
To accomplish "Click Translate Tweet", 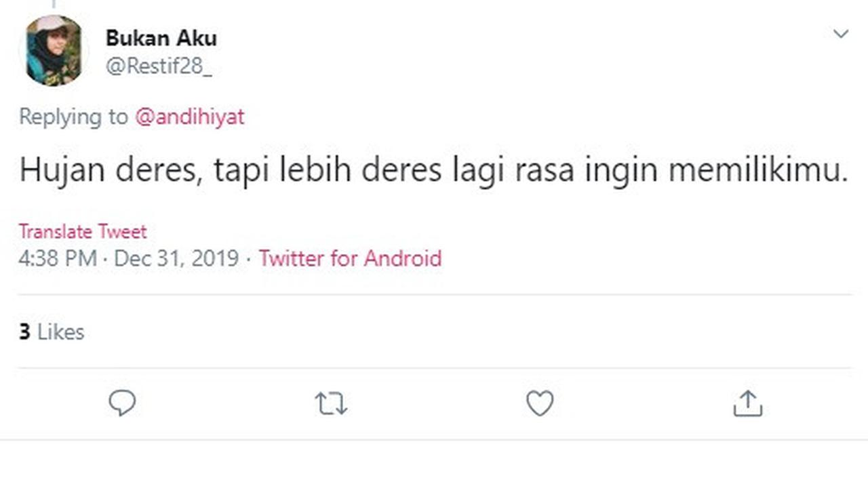I will coord(83,232).
